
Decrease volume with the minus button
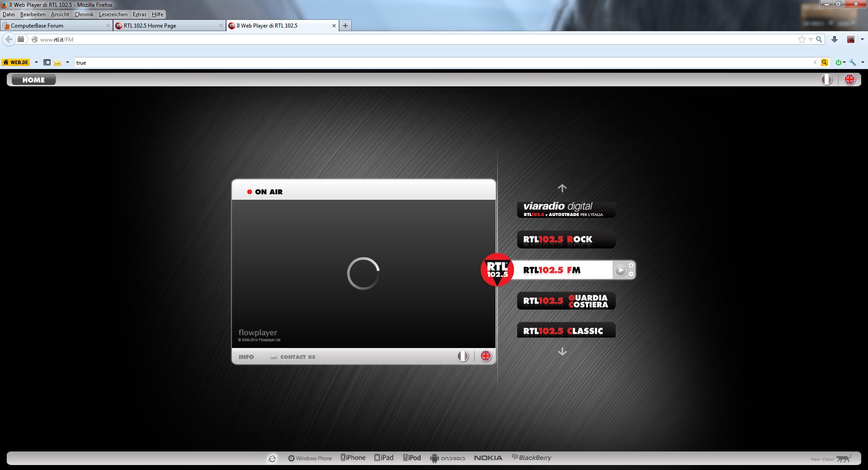(x=631, y=274)
